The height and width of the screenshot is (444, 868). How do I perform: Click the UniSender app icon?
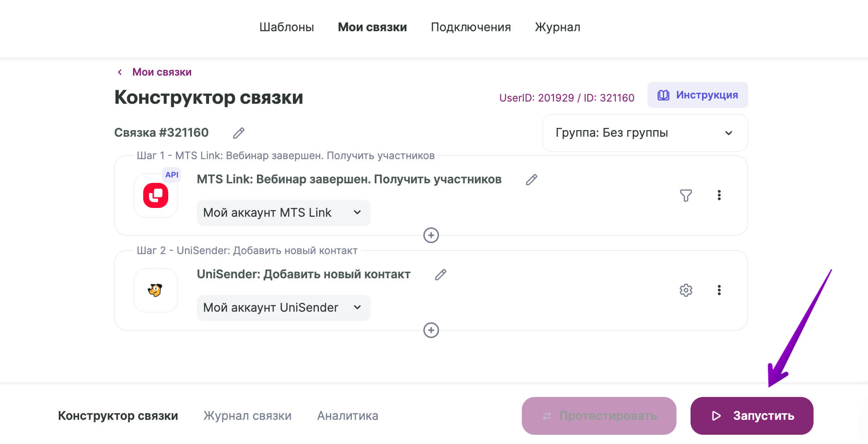click(x=156, y=290)
